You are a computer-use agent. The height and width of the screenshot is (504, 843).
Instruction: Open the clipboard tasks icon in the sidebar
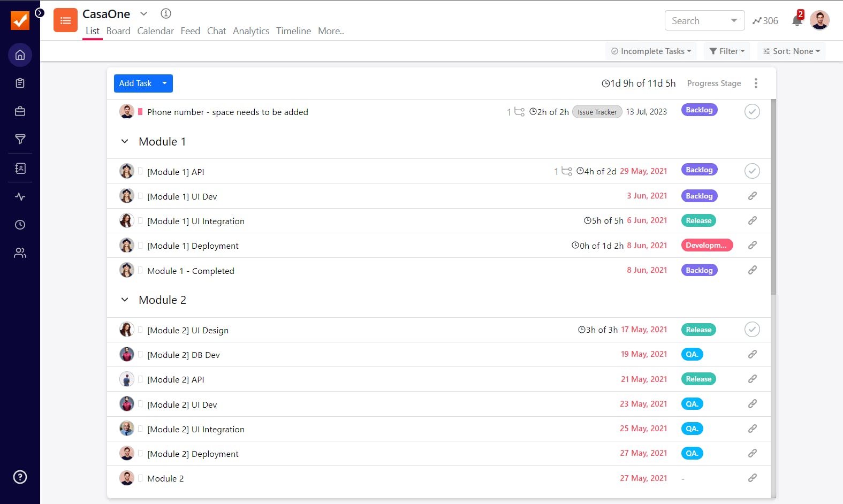point(20,83)
